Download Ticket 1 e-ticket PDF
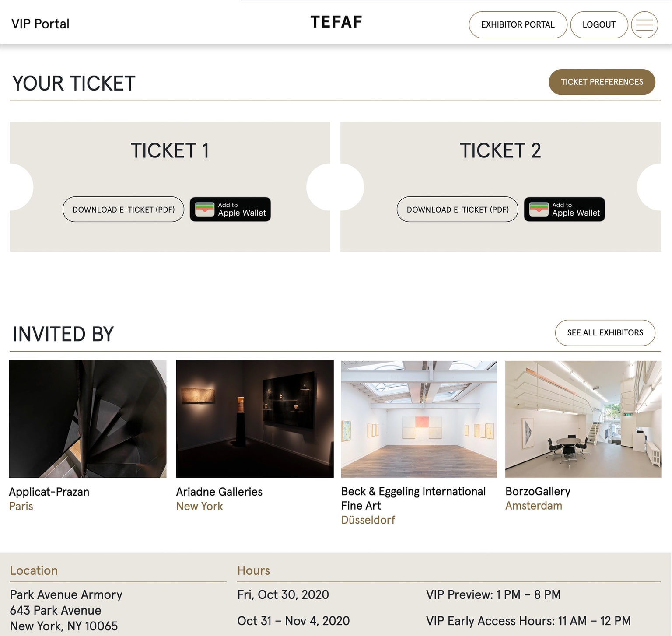This screenshot has height=636, width=672. click(x=123, y=210)
